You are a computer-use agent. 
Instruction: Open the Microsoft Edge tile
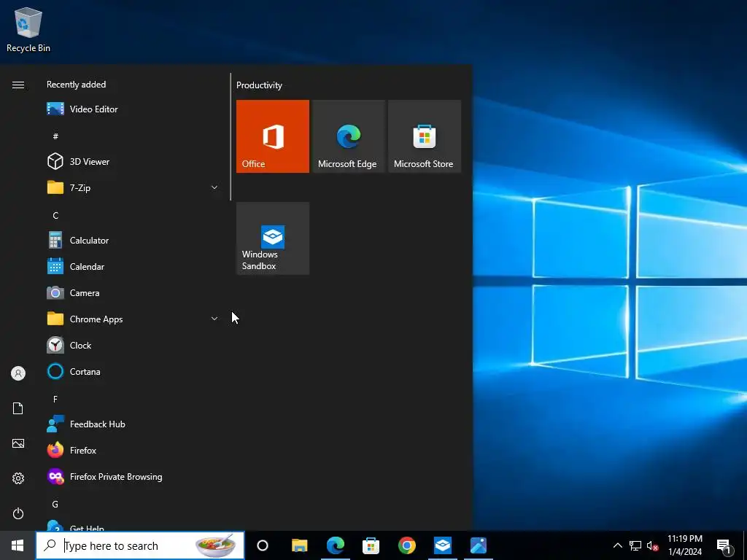(348, 136)
